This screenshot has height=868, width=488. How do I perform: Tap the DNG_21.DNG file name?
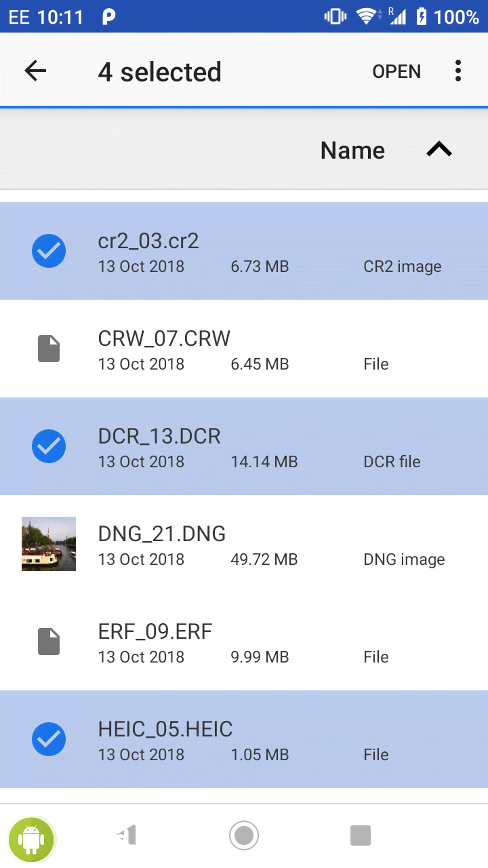click(162, 534)
